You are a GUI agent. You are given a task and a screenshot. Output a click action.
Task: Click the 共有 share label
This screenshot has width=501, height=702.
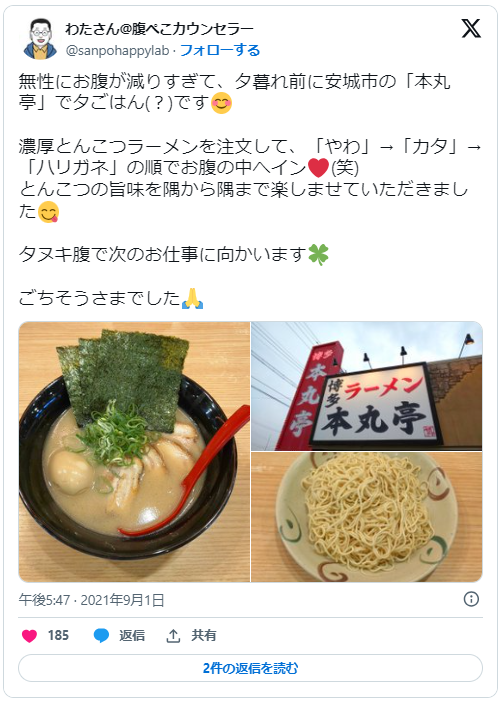(x=204, y=635)
